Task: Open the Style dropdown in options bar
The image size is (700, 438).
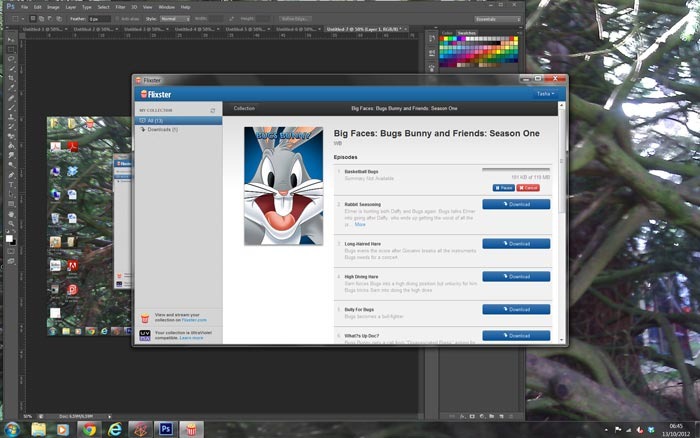Action: 175,19
